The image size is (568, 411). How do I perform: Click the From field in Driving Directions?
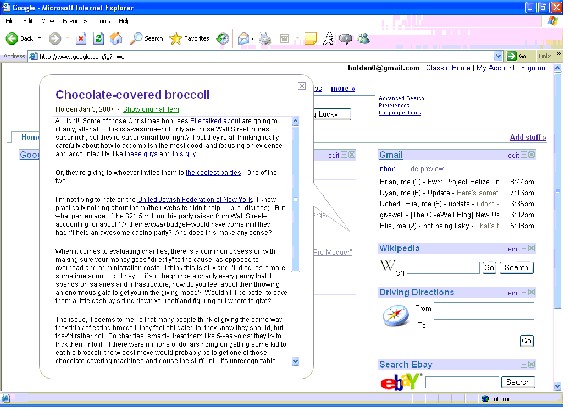pos(484,307)
